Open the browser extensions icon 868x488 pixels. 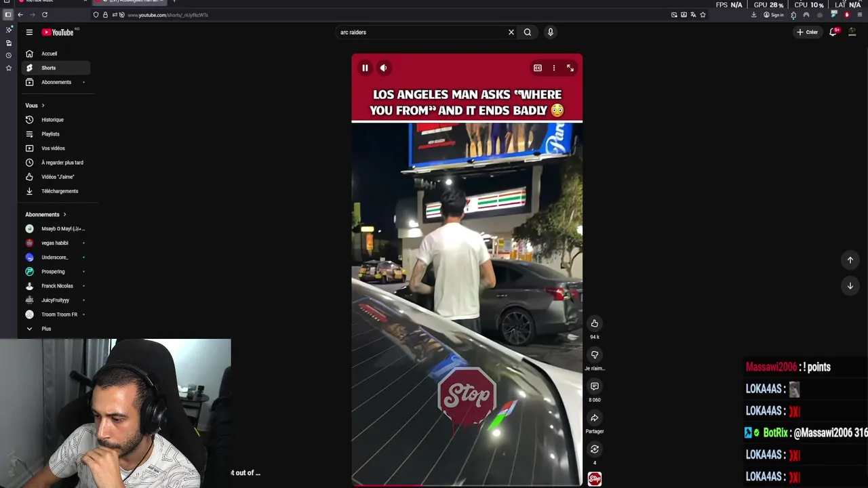[793, 15]
